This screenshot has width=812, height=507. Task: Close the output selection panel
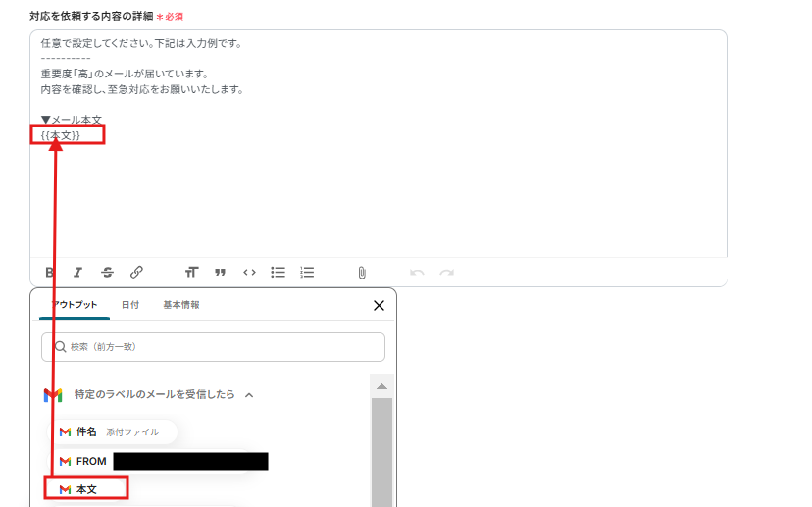pos(379,306)
